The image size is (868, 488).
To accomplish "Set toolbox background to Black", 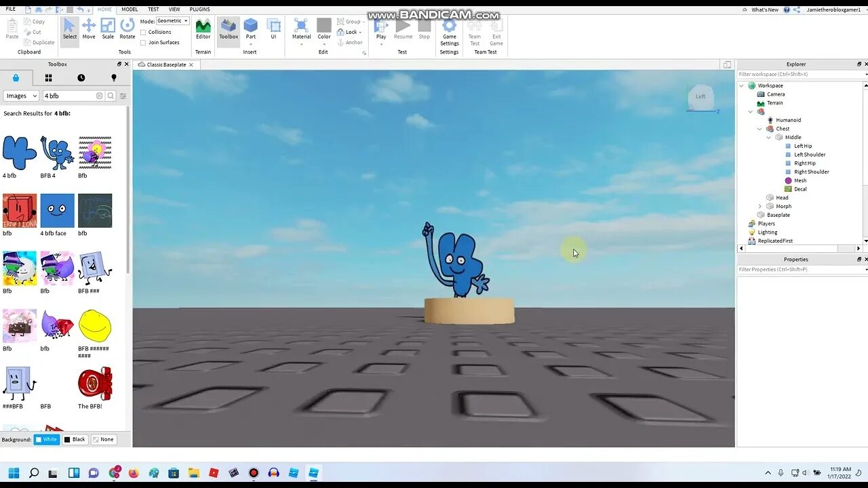I will click(75, 439).
